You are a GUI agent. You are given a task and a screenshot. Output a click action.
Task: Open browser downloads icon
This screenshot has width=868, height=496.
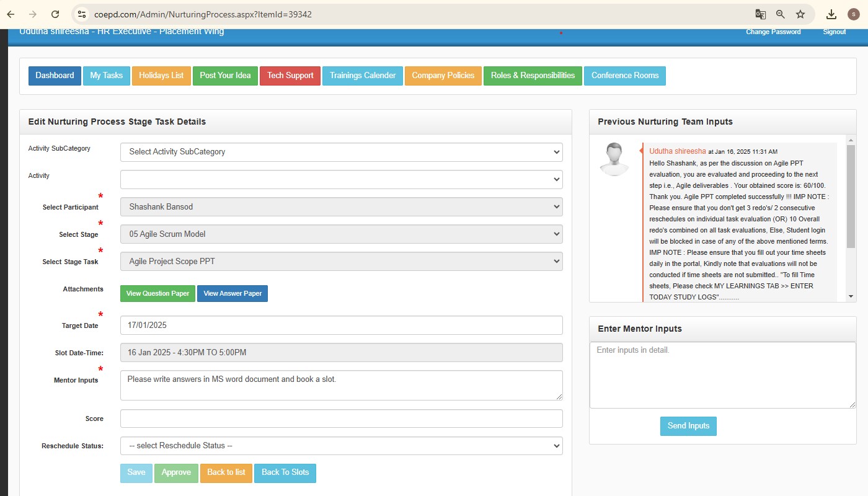pos(832,14)
